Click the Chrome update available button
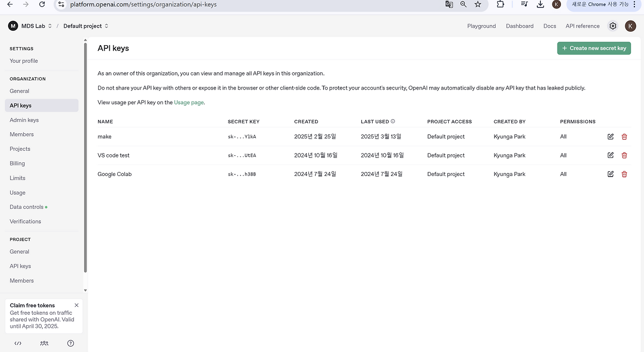Screen dimensions: 644x352 click(604, 5)
